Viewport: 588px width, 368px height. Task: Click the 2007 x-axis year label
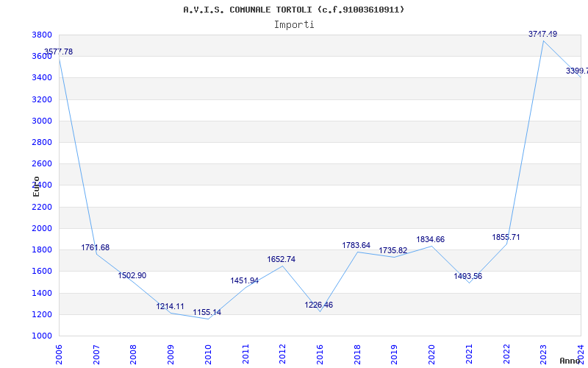click(96, 354)
